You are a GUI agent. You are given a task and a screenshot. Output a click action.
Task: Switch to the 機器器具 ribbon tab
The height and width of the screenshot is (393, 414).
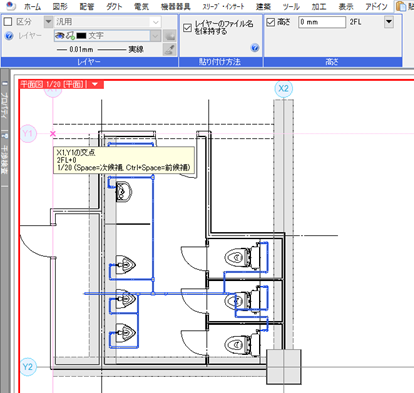[x=175, y=6]
